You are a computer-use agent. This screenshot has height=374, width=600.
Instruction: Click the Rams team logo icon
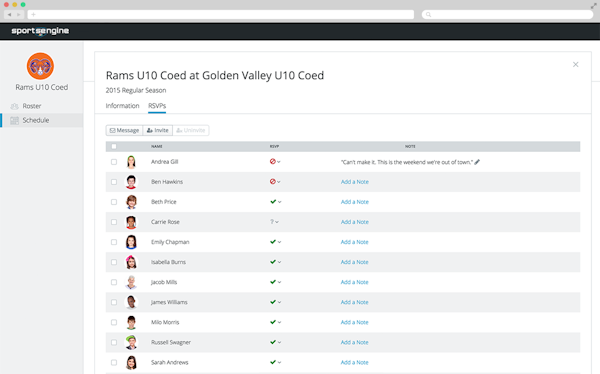[x=40, y=66]
